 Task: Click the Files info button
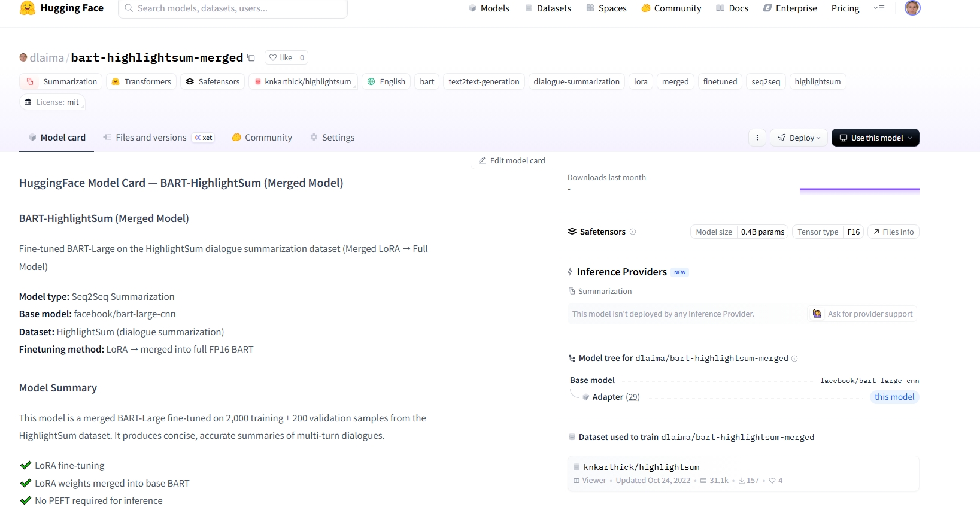[893, 232]
